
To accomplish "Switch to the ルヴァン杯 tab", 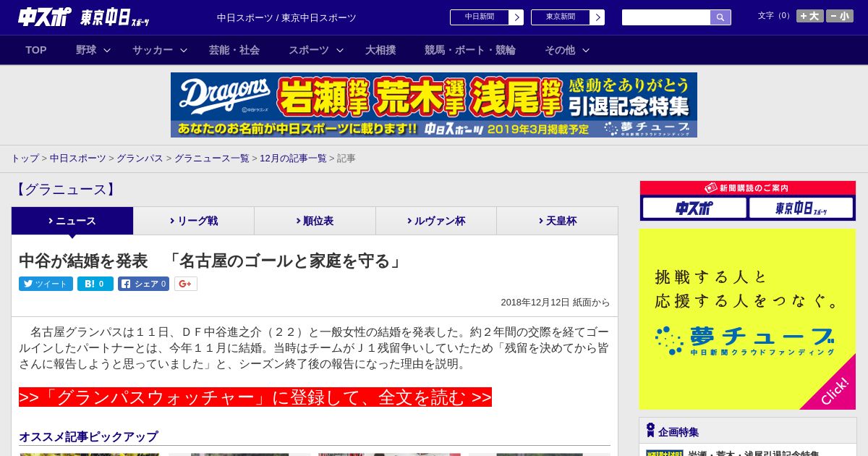I will point(436,221).
